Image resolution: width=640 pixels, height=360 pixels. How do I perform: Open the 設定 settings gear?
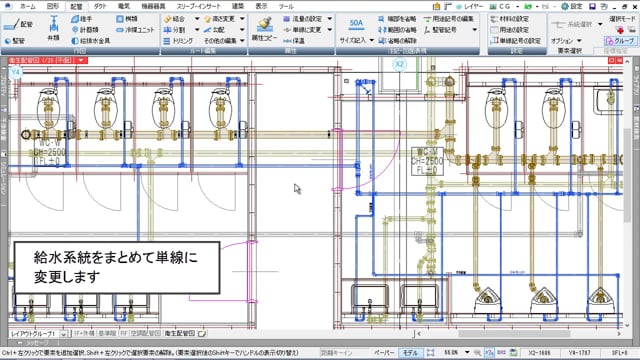tap(571, 7)
